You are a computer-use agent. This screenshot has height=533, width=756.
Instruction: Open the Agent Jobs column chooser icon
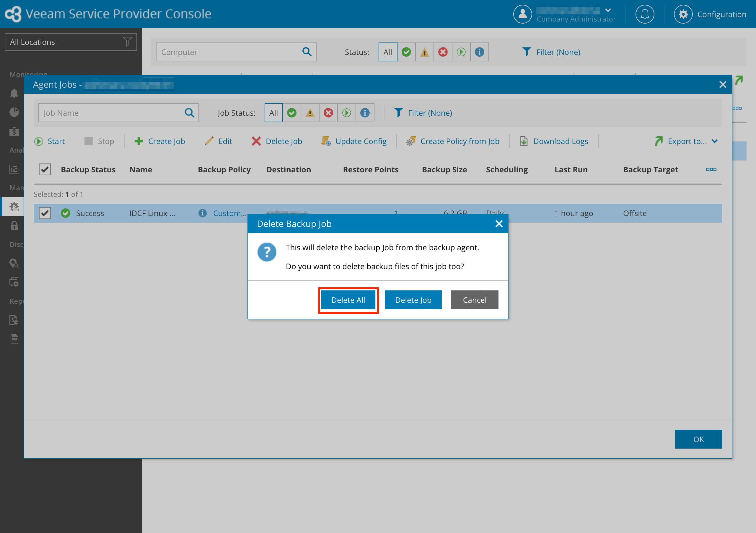tap(711, 169)
